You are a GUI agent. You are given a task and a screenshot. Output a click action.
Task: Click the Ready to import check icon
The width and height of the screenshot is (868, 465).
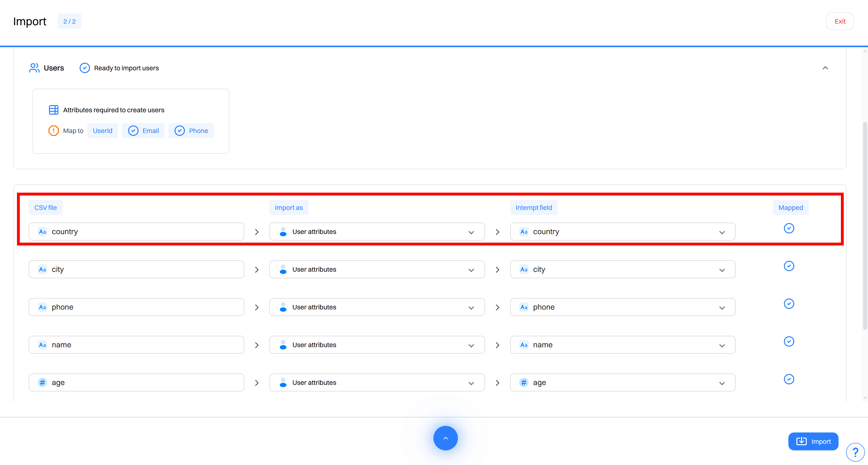click(85, 68)
